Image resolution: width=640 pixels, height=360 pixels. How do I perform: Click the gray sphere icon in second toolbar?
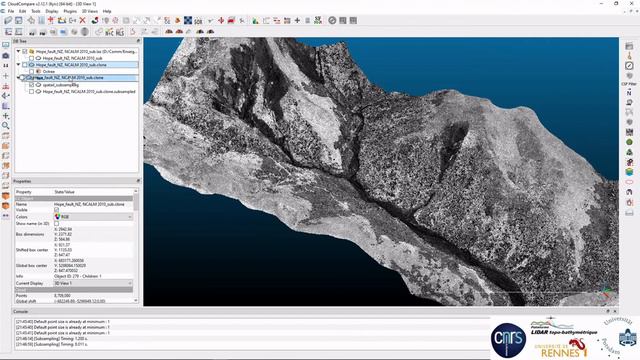[x=84, y=31]
